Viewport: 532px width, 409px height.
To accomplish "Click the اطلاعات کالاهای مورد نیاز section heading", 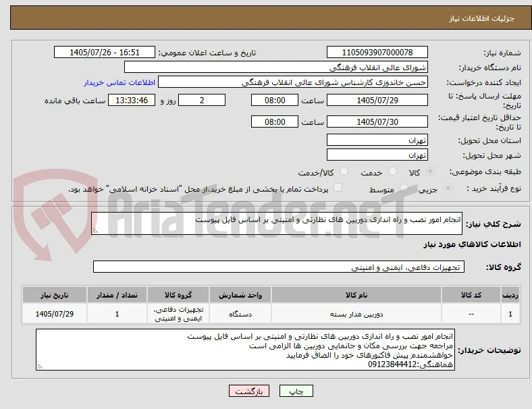I will (472, 244).
